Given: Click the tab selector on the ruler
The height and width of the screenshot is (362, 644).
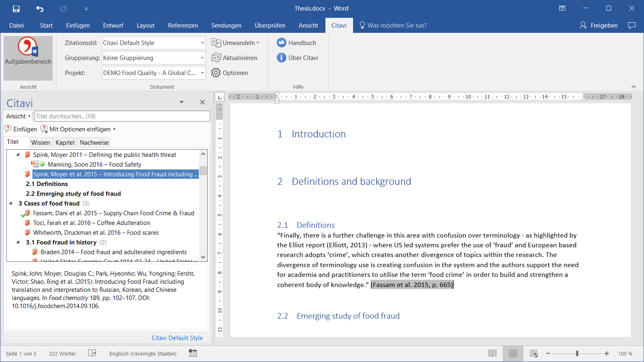Looking at the screenshot, I should pos(220,97).
